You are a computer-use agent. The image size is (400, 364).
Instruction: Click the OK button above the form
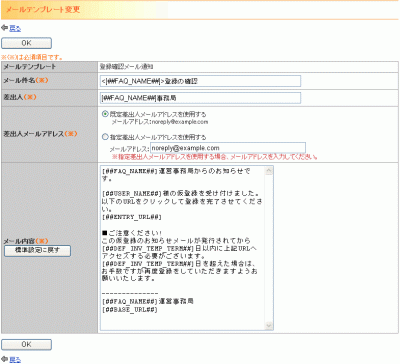click(x=26, y=43)
